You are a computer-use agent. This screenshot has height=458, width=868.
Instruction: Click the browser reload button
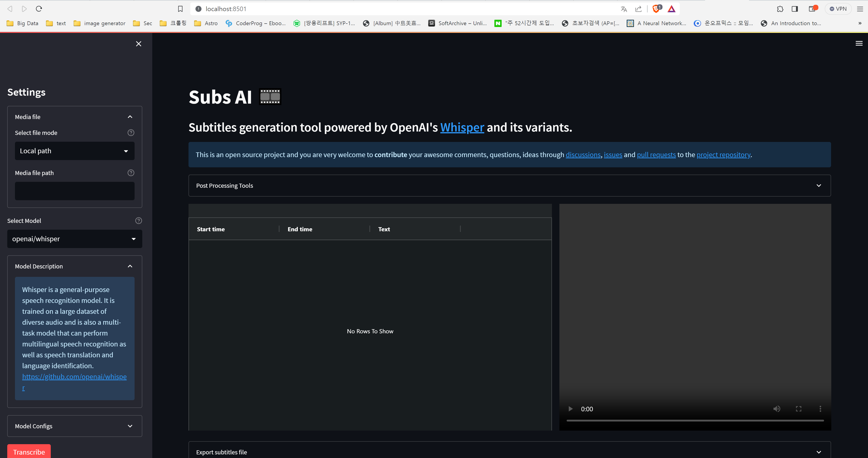tap(39, 9)
